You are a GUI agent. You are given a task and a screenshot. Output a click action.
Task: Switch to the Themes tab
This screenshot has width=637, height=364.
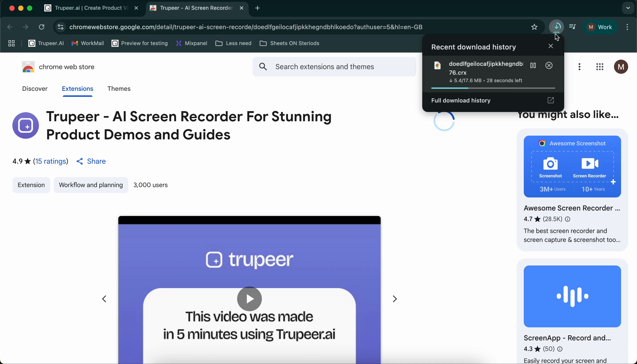119,89
